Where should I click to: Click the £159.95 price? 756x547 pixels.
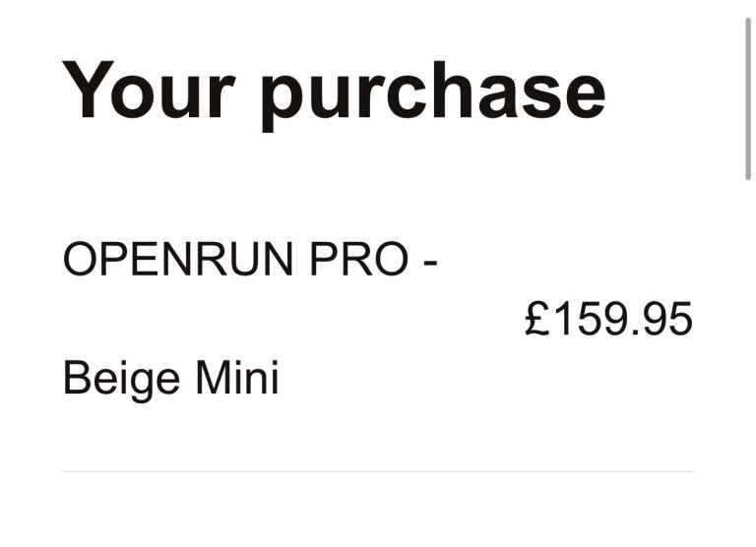point(608,320)
